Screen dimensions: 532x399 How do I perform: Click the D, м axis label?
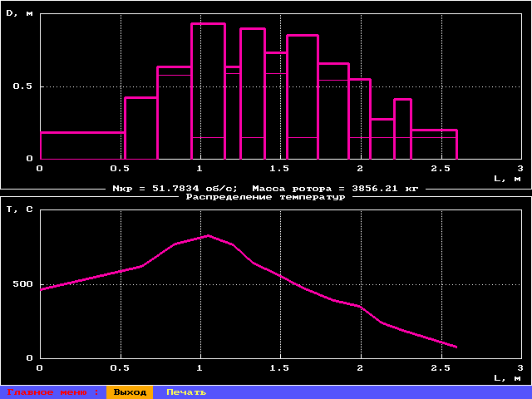pos(20,13)
